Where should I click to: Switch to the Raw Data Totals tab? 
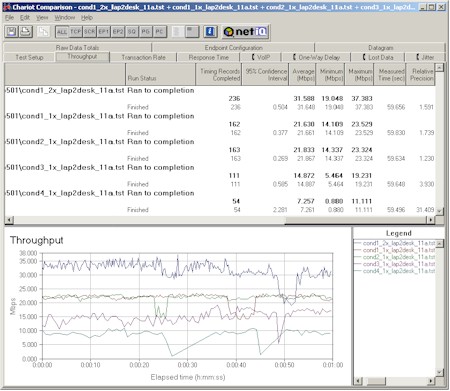coord(77,48)
